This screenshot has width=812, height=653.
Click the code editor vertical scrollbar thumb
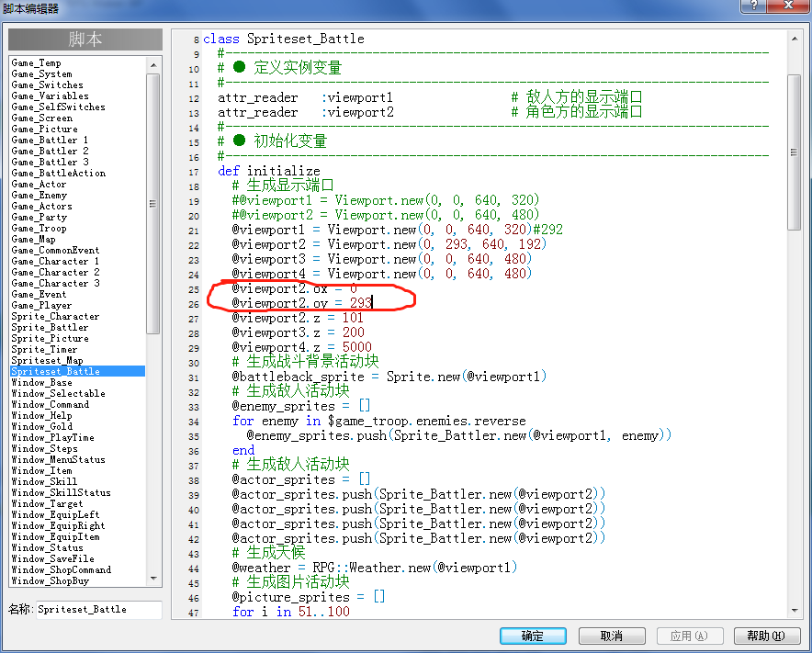795,152
